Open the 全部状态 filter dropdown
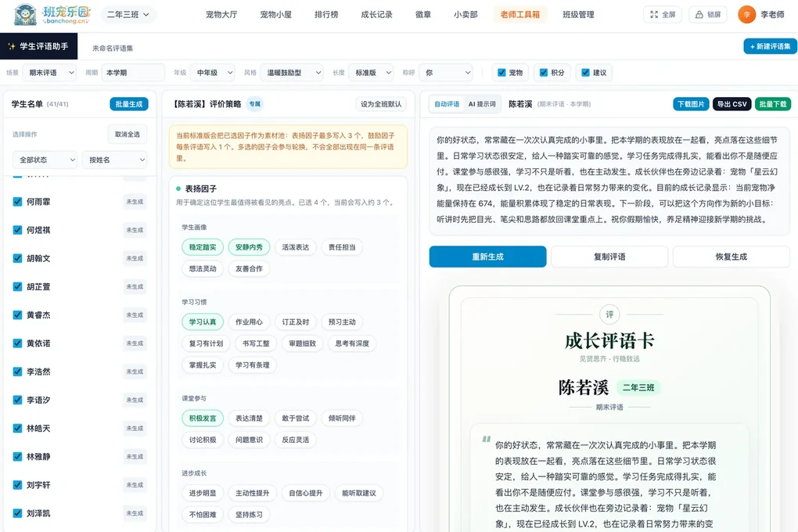Screen dimensions: 798x532 pyautogui.click(x=45, y=160)
